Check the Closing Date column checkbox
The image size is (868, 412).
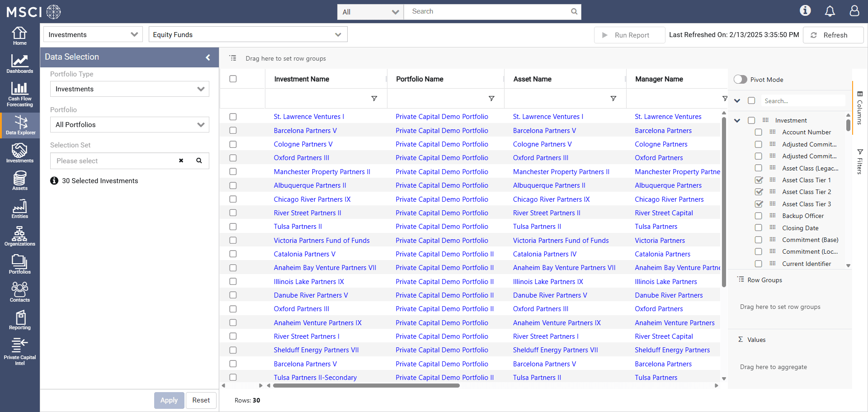point(759,228)
